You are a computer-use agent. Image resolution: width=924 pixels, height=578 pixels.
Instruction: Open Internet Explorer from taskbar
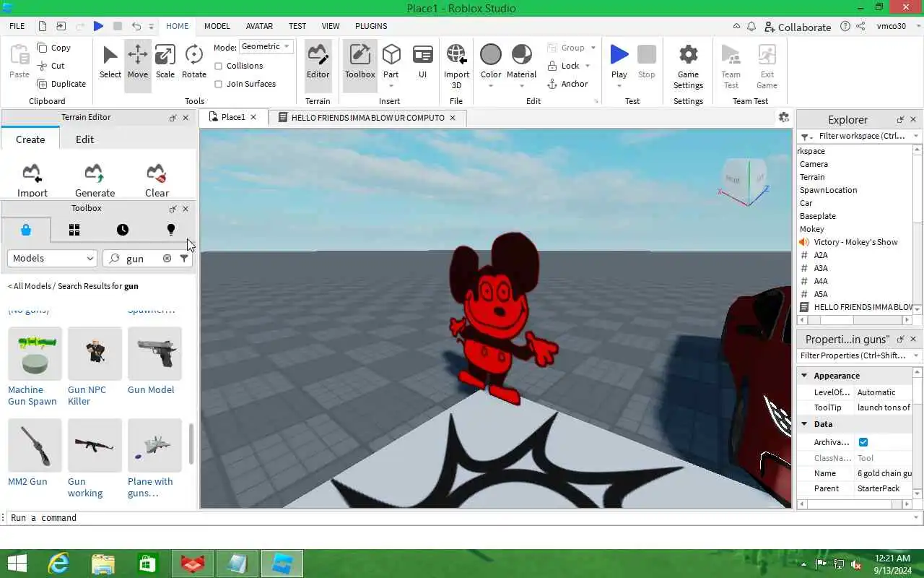click(x=58, y=564)
